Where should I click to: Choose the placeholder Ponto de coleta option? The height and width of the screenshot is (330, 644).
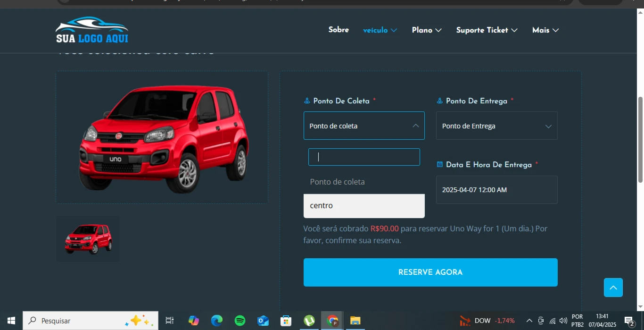pos(364,182)
